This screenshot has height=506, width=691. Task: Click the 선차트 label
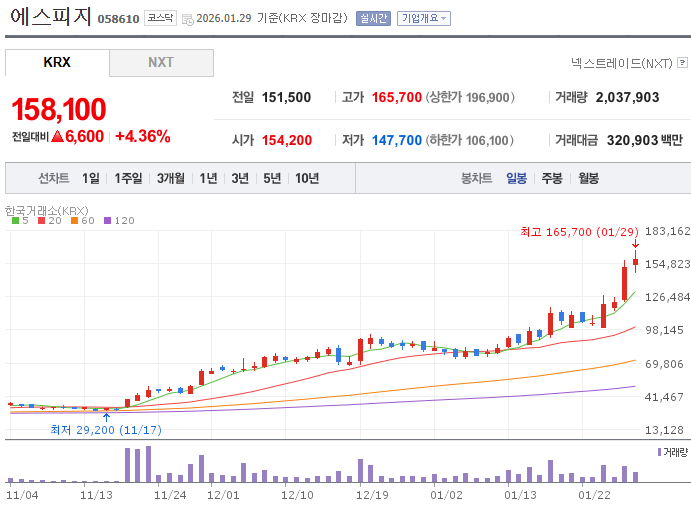click(x=54, y=178)
